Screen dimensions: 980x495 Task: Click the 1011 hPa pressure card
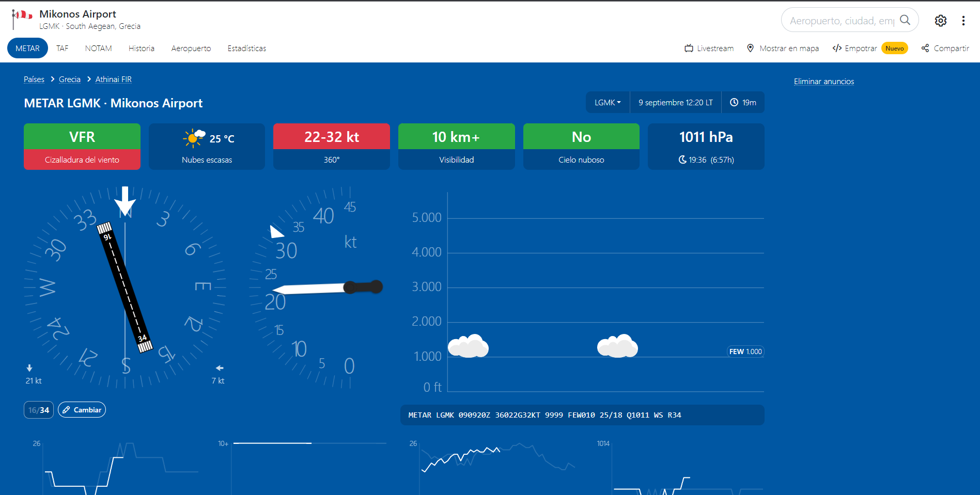[706, 146]
